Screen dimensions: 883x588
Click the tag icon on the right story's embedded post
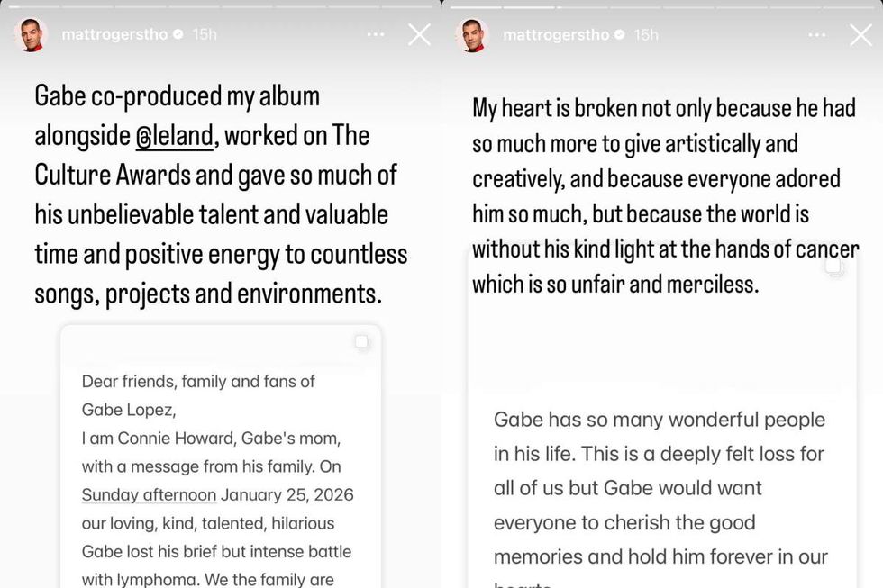tap(833, 267)
